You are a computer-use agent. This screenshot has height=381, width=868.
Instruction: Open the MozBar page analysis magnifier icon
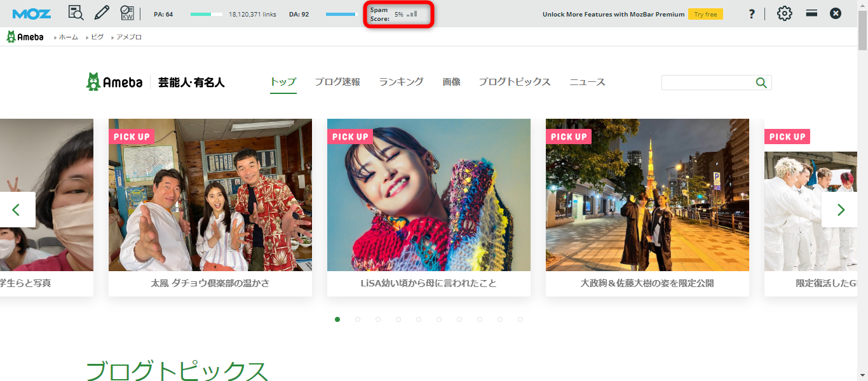point(76,13)
